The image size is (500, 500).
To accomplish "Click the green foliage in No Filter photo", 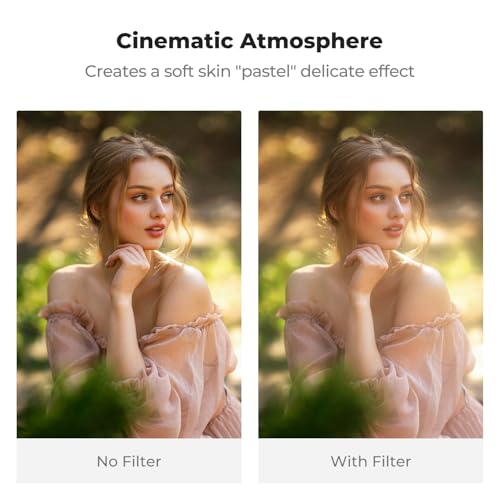I will pyautogui.click(x=87, y=405).
